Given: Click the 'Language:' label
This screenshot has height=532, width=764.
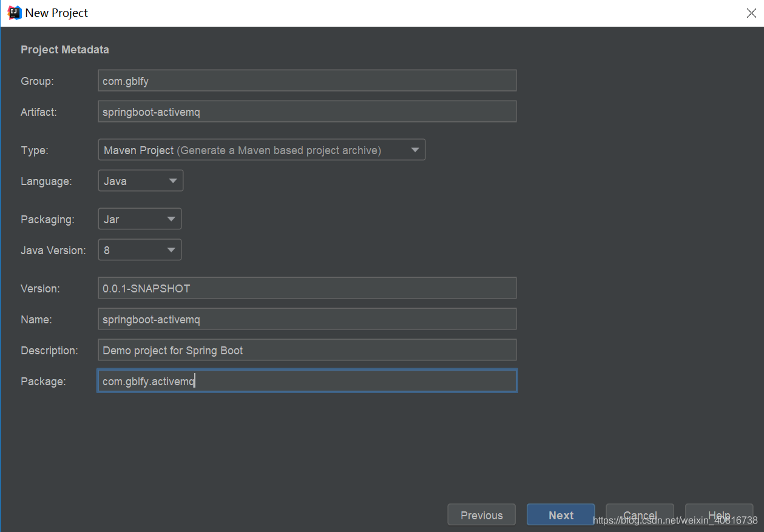Looking at the screenshot, I should point(46,181).
